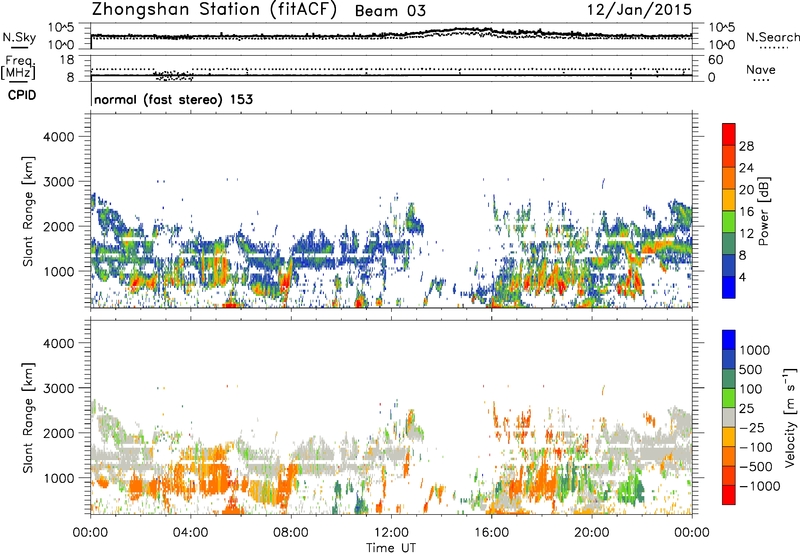The width and height of the screenshot is (800, 554).
Task: Click the '-25' tick on Velocity colorbar
Action: (x=752, y=427)
